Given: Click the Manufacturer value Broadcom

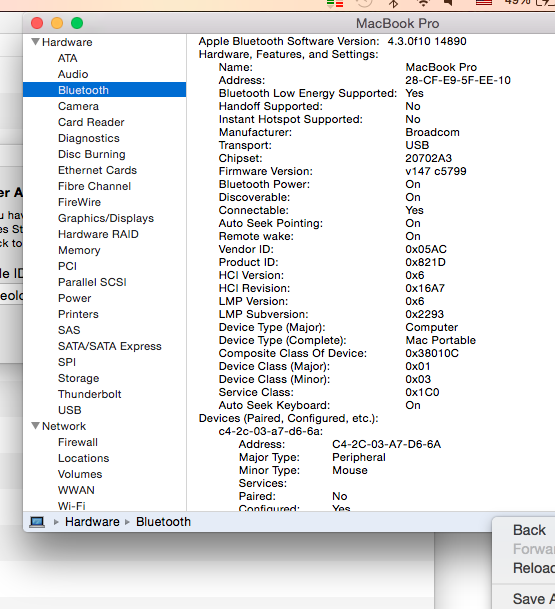Looking at the screenshot, I should pyautogui.click(x=433, y=132).
